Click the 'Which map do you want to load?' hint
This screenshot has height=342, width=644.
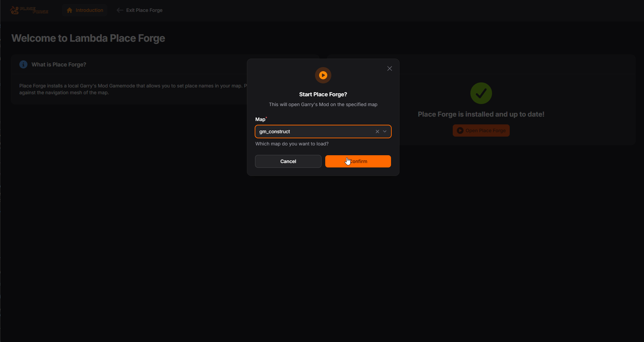click(292, 144)
